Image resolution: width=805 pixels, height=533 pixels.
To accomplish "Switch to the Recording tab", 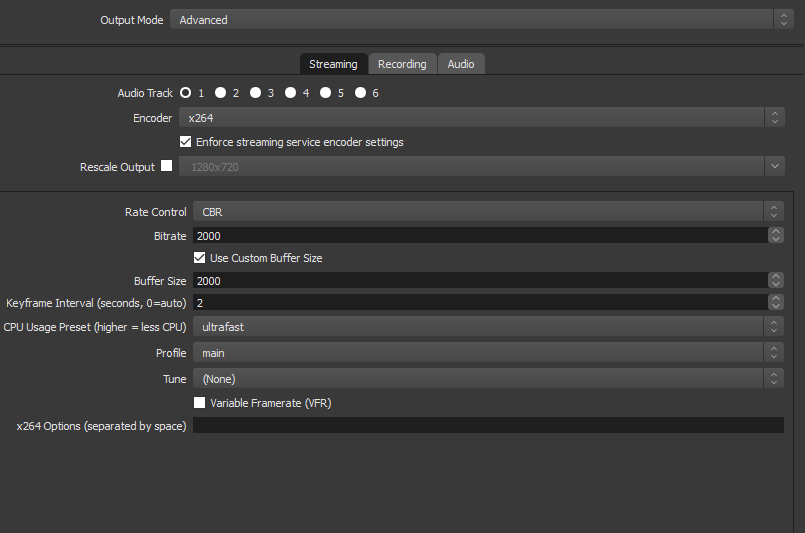I will point(402,64).
